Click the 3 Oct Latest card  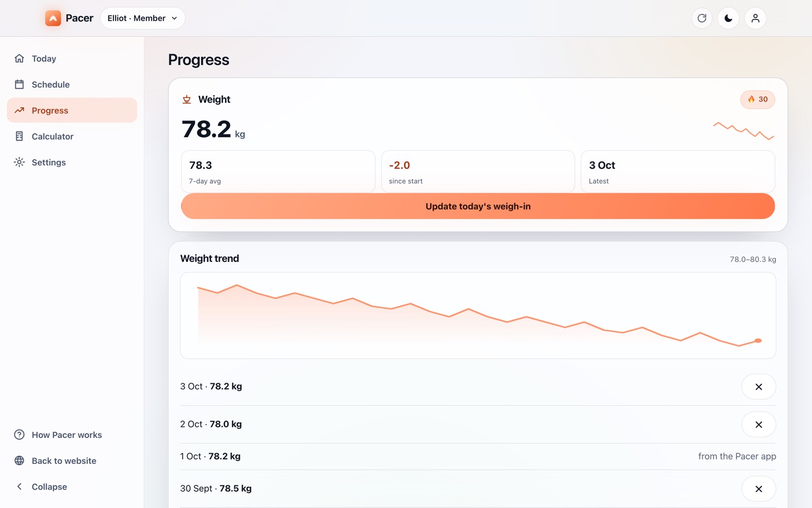click(x=678, y=172)
